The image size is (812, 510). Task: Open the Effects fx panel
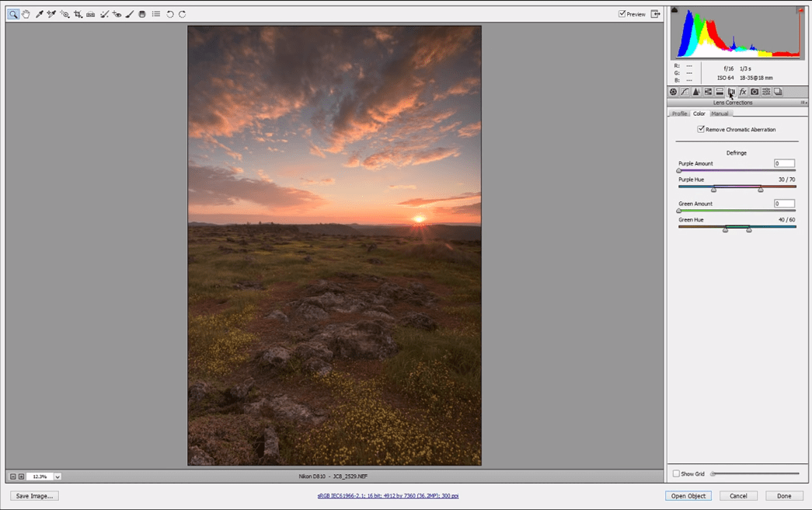(743, 92)
